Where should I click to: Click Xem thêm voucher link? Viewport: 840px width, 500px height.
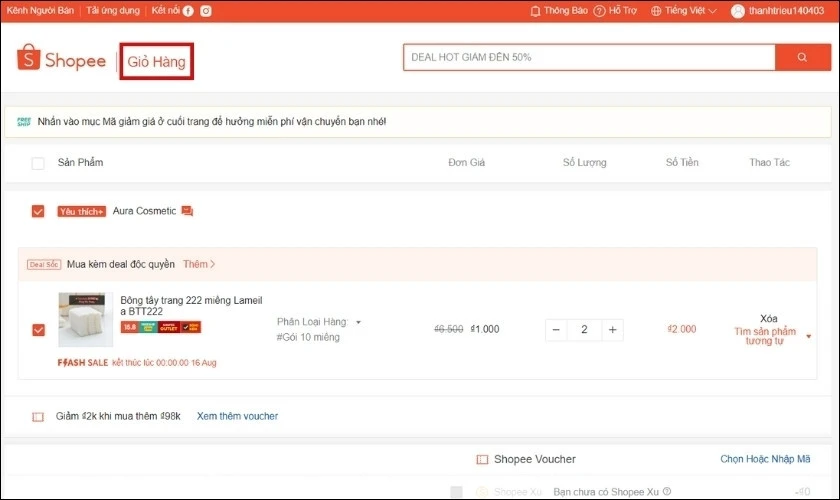tap(237, 416)
